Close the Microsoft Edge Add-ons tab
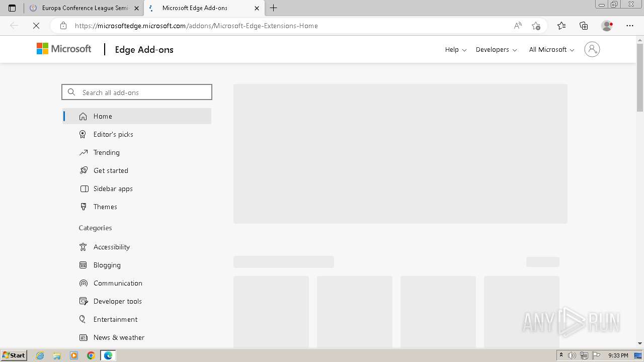The height and width of the screenshot is (362, 644). (x=257, y=8)
